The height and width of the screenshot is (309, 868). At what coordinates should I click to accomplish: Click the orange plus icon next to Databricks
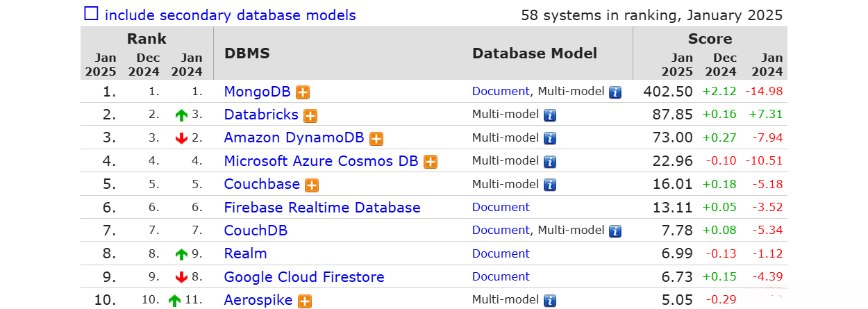pyautogui.click(x=310, y=115)
